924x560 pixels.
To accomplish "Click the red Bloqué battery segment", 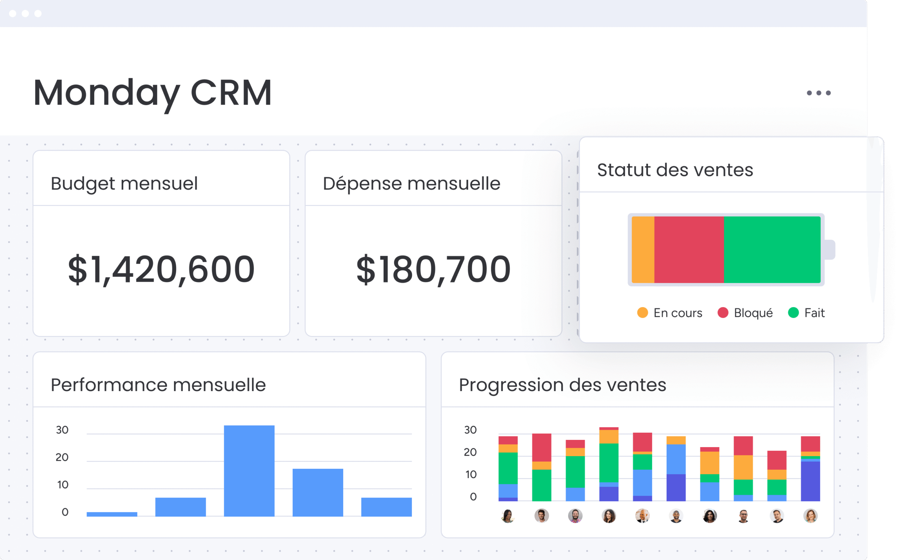I will pos(689,250).
